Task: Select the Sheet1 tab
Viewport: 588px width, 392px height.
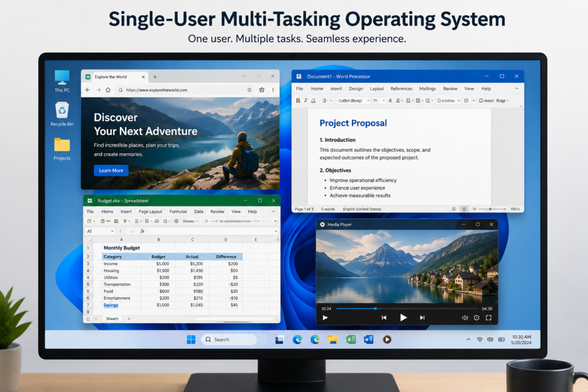Action: pos(112,319)
